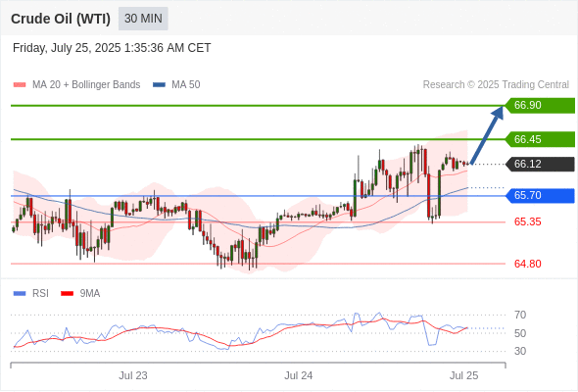Select the 66.12 current price tag
The image size is (578, 392).
(539, 164)
